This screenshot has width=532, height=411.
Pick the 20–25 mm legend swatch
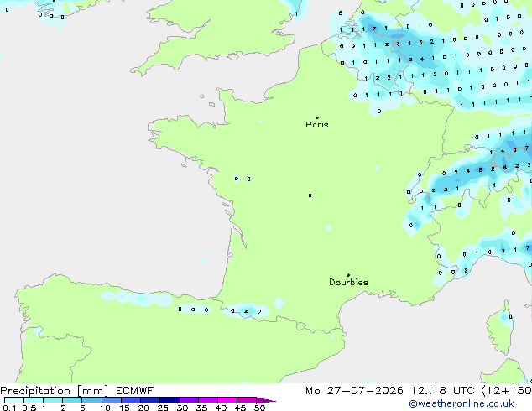pyautogui.click(x=149, y=400)
